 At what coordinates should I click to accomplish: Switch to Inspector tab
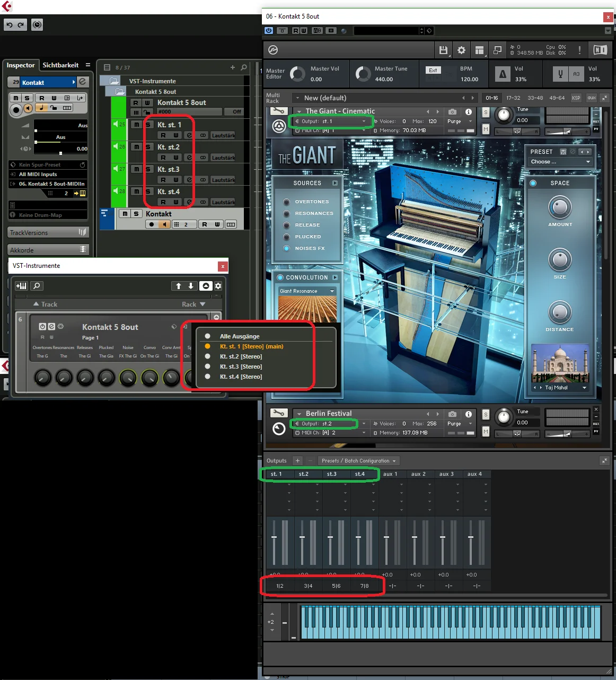click(x=21, y=65)
